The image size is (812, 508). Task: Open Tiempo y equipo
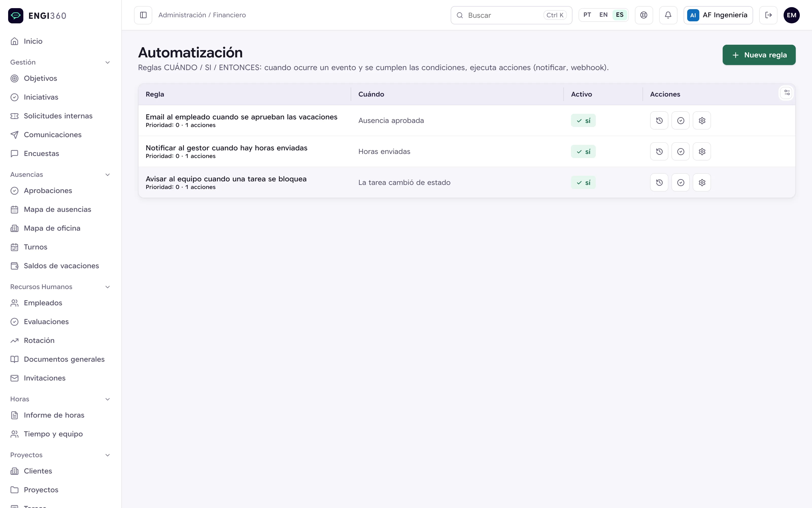[60, 434]
